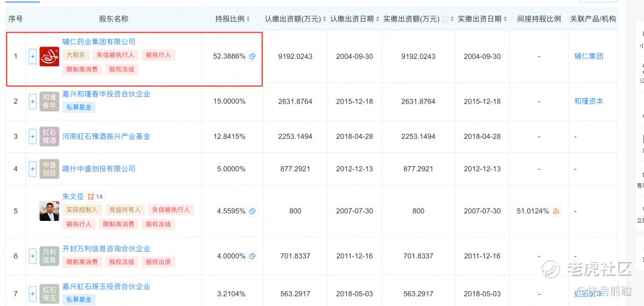Viewport: 644px width, 306px height.
Task: Open 和瑾资本 related institution link
Action: click(x=589, y=101)
